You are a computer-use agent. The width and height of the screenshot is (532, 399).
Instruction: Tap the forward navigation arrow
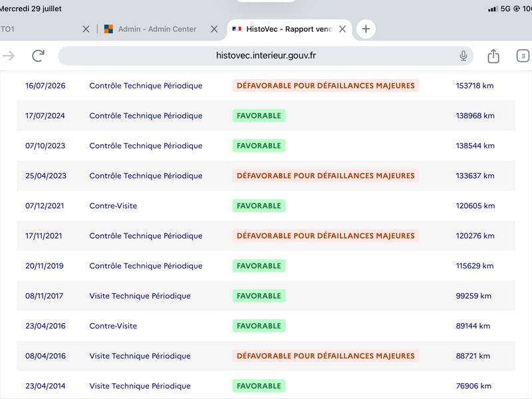9,56
